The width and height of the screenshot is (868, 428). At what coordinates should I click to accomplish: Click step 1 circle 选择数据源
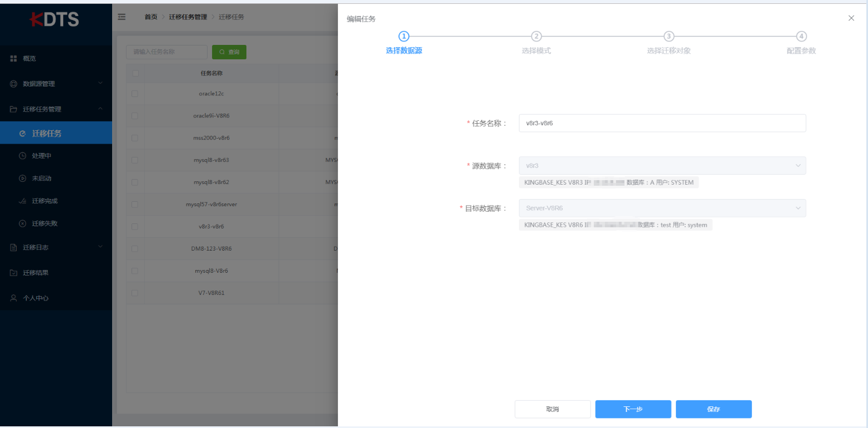click(x=404, y=37)
